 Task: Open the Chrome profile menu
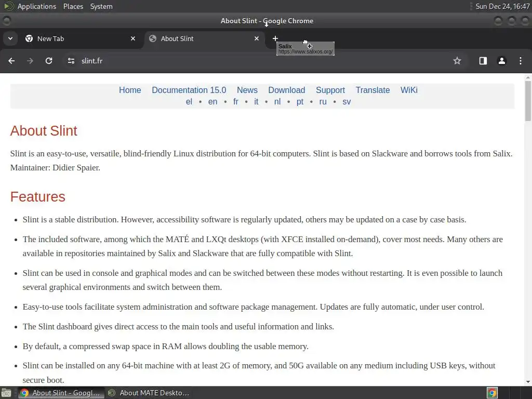coord(501,61)
